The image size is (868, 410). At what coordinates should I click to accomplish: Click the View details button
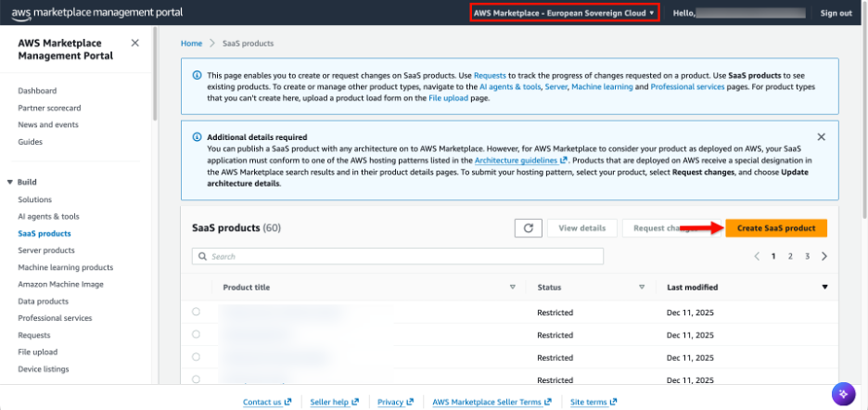point(581,228)
